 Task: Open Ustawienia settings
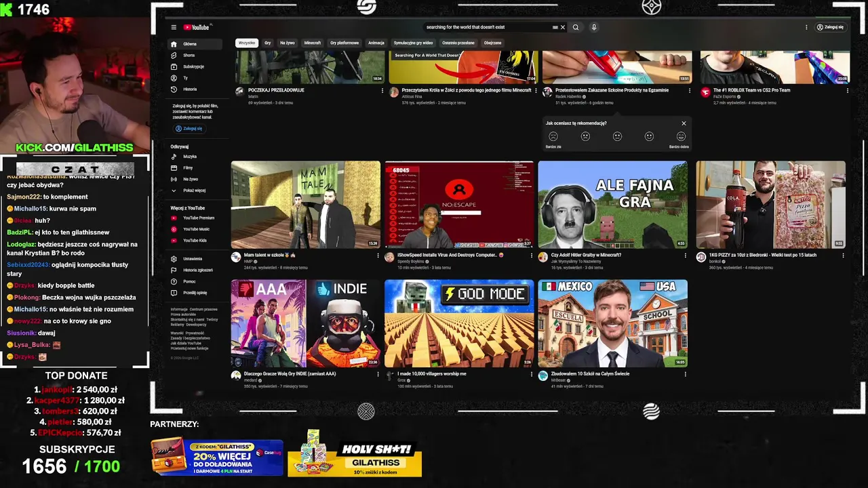(196, 259)
